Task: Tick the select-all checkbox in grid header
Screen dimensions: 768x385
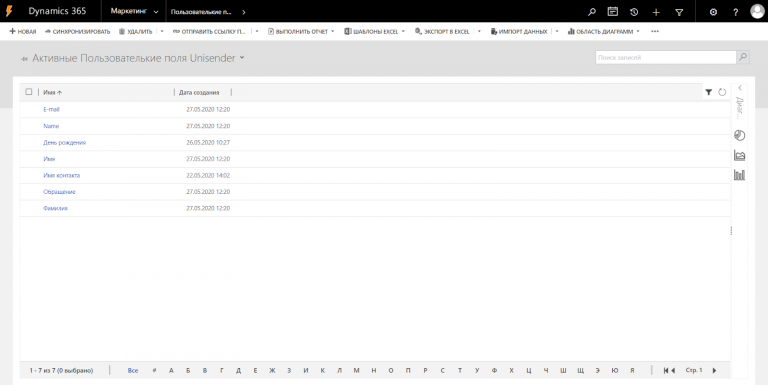Action: (29, 92)
